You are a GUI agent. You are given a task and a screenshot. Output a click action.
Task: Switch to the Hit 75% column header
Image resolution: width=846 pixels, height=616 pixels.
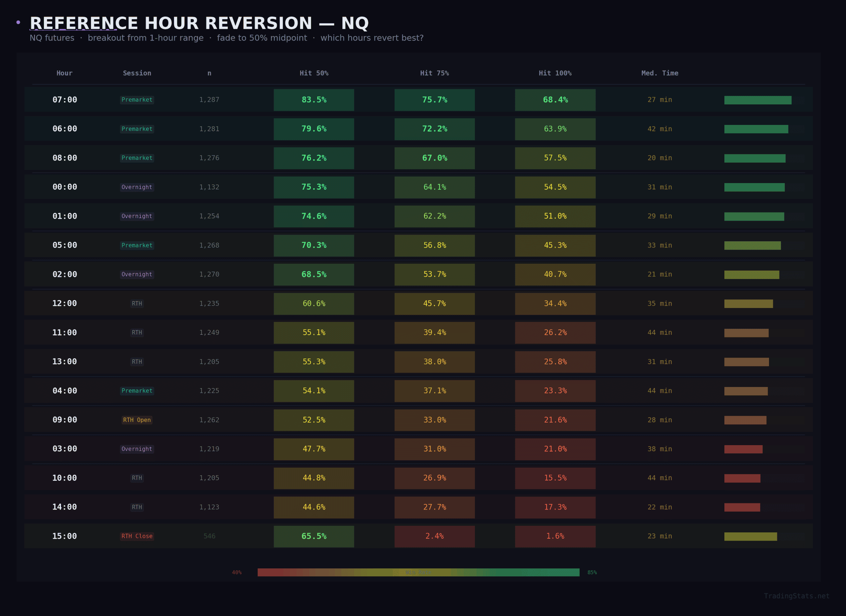point(435,73)
